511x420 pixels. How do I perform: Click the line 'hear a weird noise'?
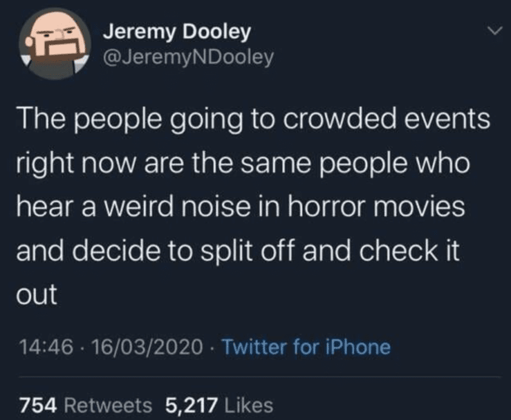[x=240, y=208]
